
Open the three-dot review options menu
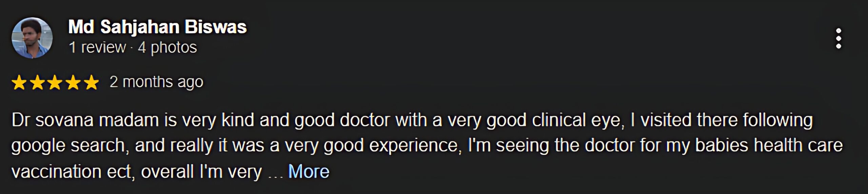tap(838, 38)
